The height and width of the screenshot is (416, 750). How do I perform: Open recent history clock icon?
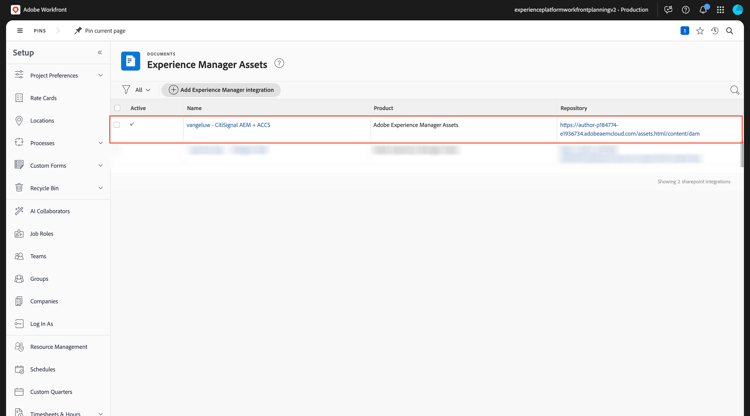715,31
